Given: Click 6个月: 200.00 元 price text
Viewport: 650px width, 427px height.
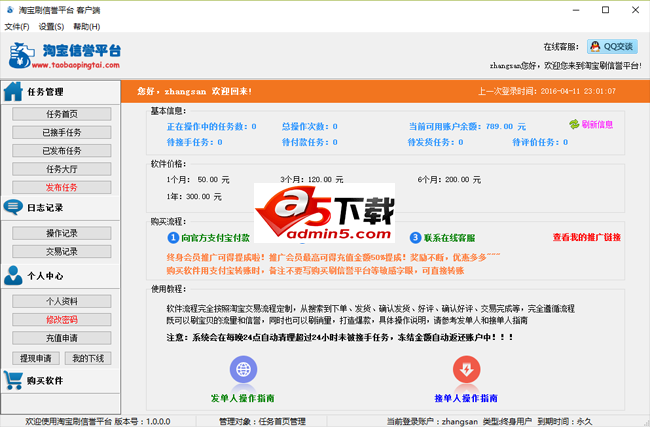Looking at the screenshot, I should point(449,180).
